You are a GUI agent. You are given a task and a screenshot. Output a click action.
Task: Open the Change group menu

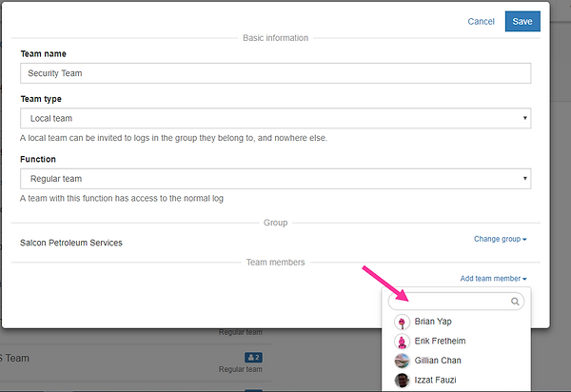click(500, 239)
